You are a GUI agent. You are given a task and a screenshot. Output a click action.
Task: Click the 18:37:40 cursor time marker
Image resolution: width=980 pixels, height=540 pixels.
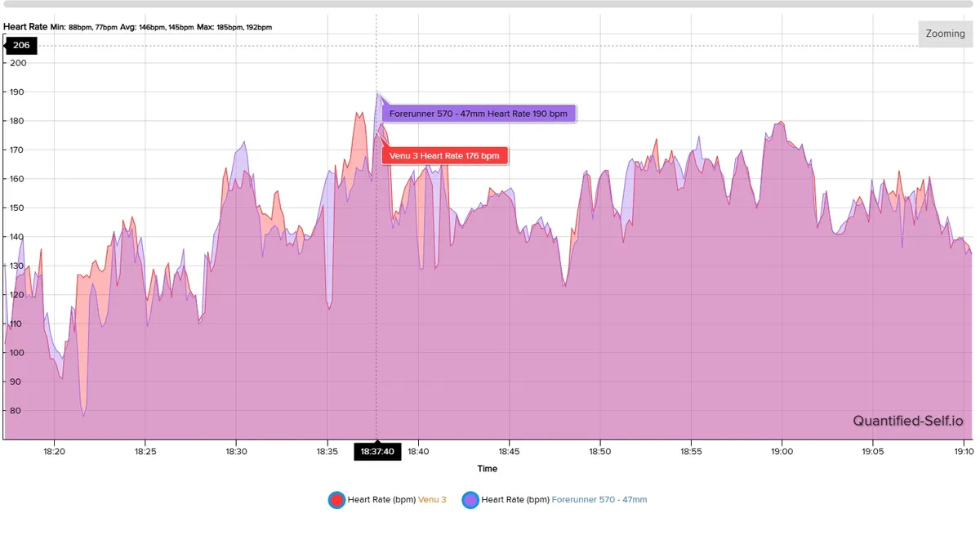[376, 451]
